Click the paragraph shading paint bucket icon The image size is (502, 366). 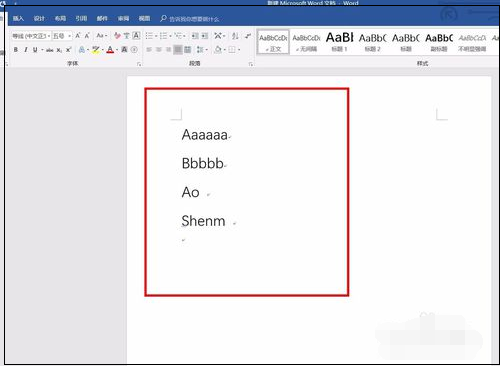pos(218,50)
